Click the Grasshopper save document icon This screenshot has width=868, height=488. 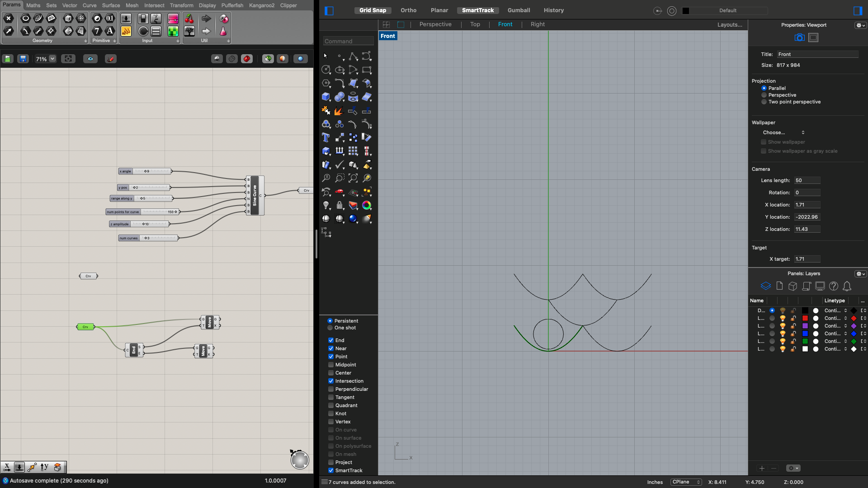pos(23,59)
